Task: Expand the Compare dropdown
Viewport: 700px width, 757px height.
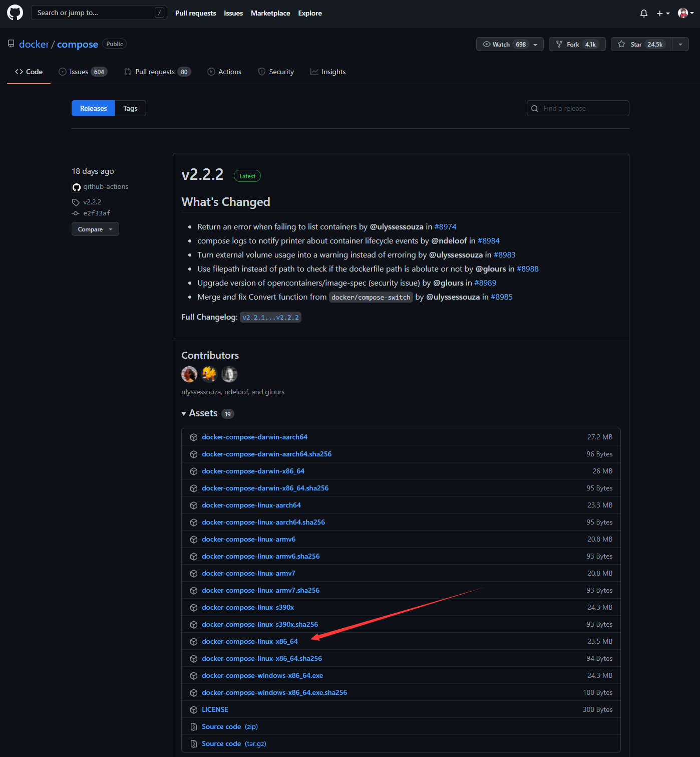Action: pos(95,229)
